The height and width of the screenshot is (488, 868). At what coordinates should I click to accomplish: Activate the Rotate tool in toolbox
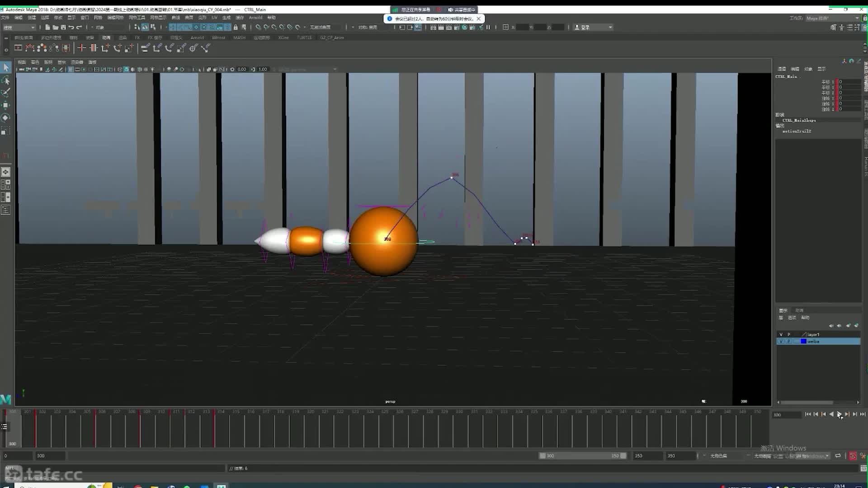(x=6, y=118)
